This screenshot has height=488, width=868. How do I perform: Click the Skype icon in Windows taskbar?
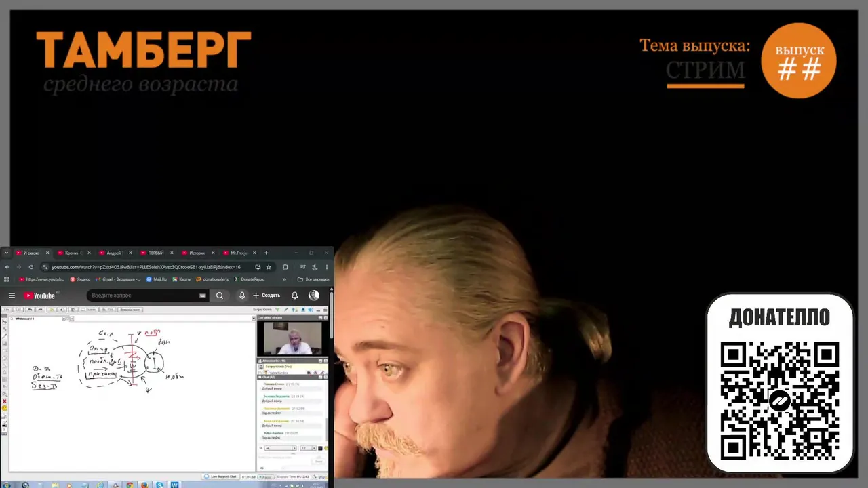pos(159,485)
